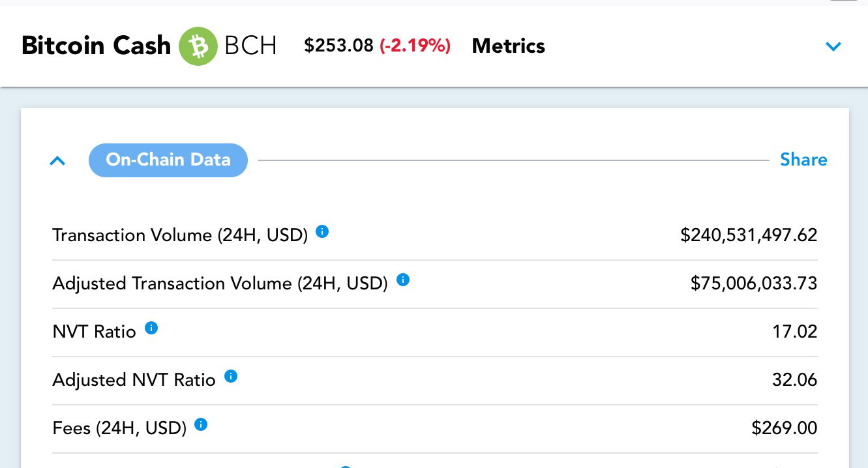Open the Metrics tab in header
868x468 pixels.
[x=509, y=46]
